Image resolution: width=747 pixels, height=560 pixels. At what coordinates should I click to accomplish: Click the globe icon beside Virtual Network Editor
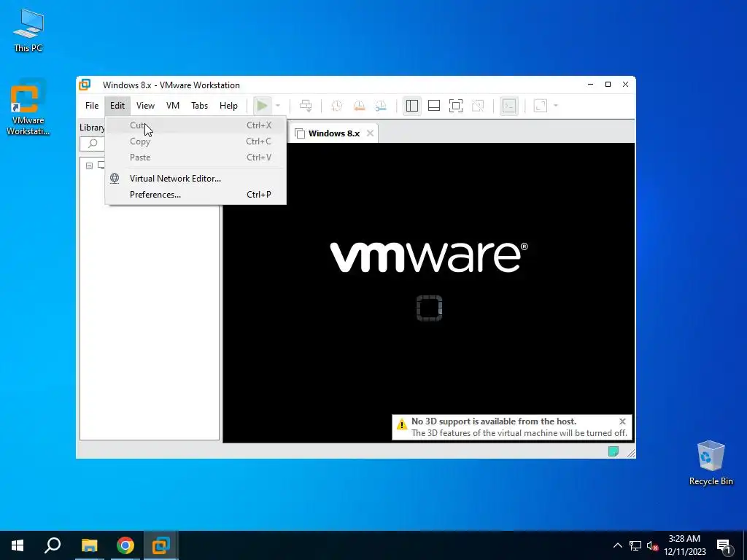click(x=115, y=178)
